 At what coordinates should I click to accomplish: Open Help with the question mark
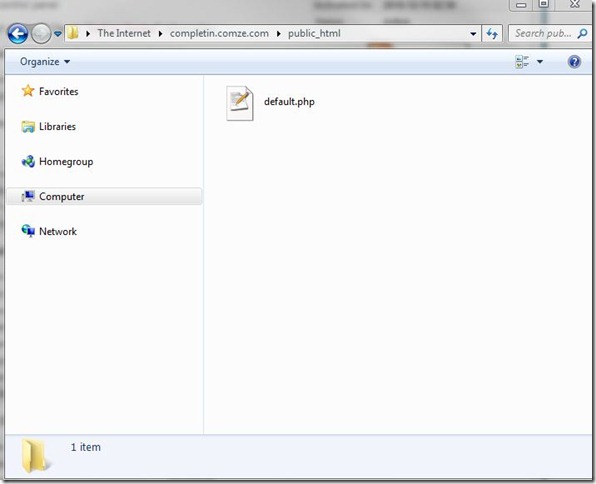click(x=574, y=62)
